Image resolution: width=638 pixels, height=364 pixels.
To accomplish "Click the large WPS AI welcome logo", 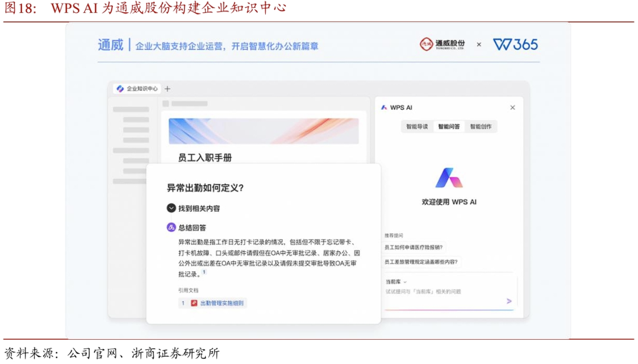I will [x=449, y=178].
